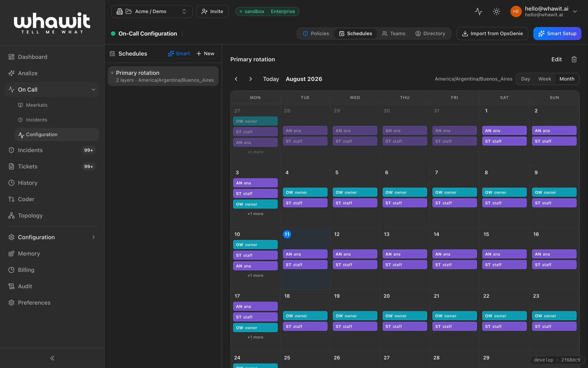This screenshot has height=368, width=588.
Task: Click develop 2f68dc9 build label
Action: pyautogui.click(x=557, y=360)
